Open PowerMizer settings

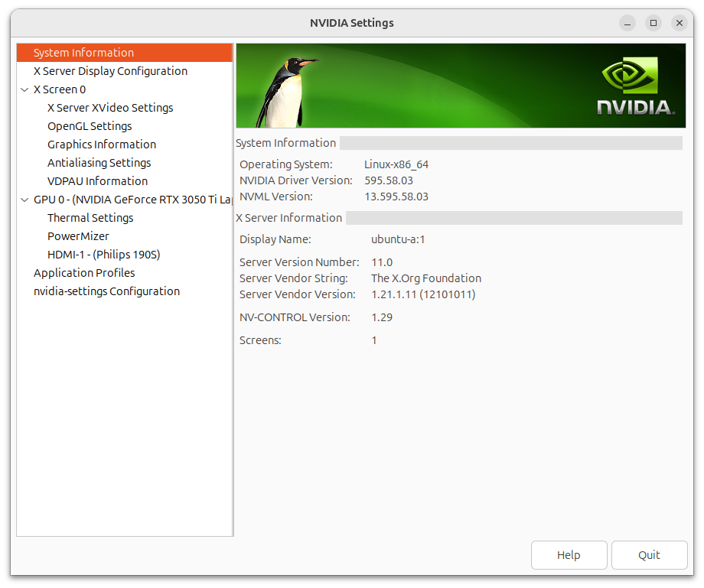point(78,236)
